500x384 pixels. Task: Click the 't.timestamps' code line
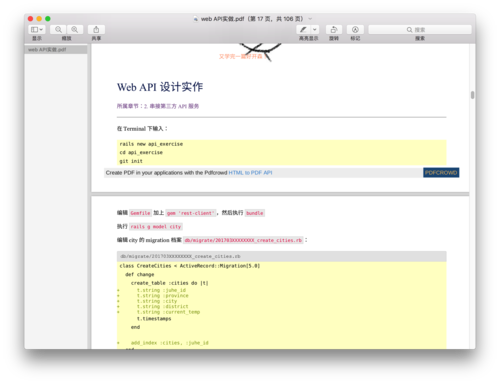click(154, 319)
